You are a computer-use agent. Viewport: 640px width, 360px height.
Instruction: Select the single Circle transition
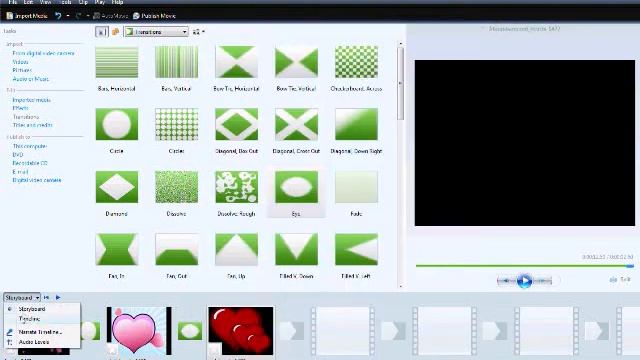[117, 124]
